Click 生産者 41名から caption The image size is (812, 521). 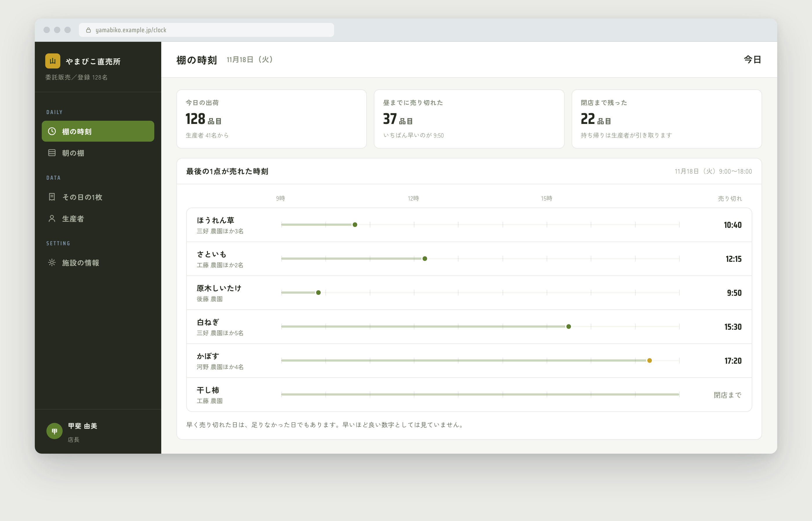click(x=207, y=135)
